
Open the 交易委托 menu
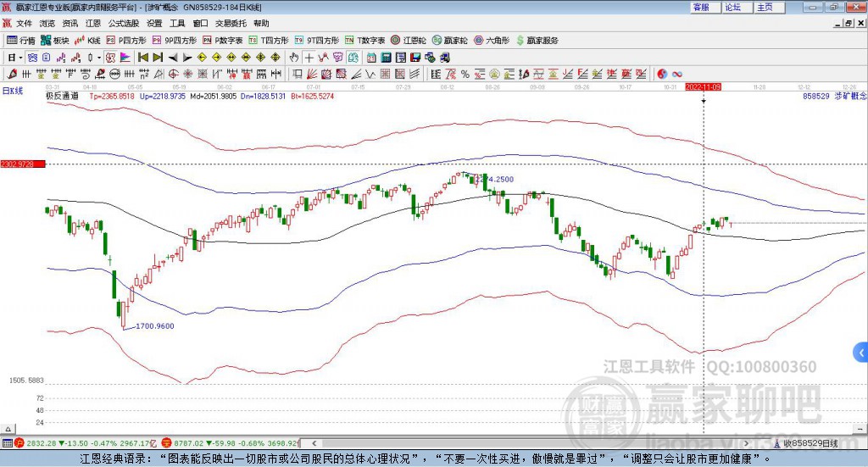231,23
